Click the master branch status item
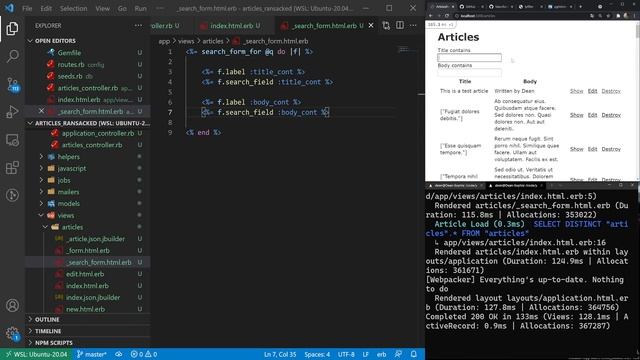This screenshot has width=640, height=360. (91, 354)
